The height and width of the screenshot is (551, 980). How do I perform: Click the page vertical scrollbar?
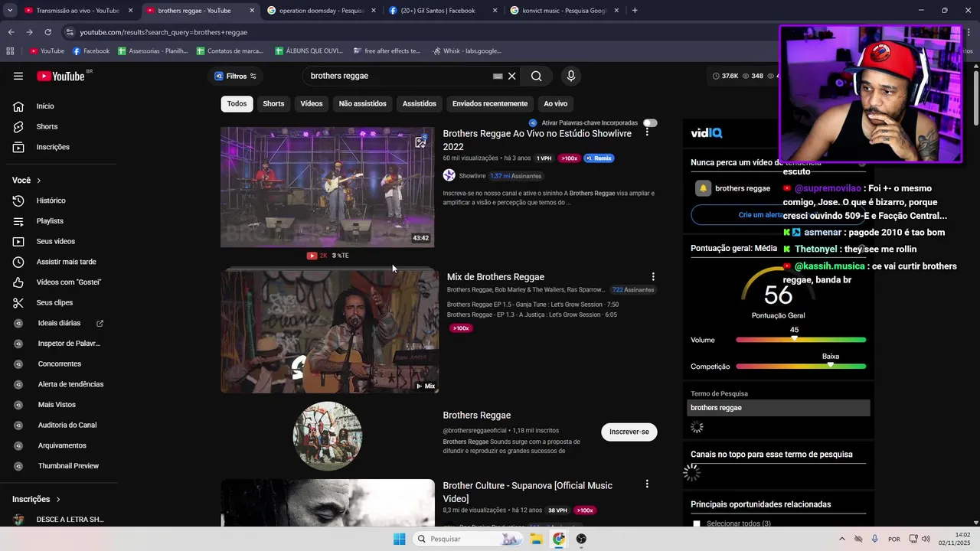(976, 99)
